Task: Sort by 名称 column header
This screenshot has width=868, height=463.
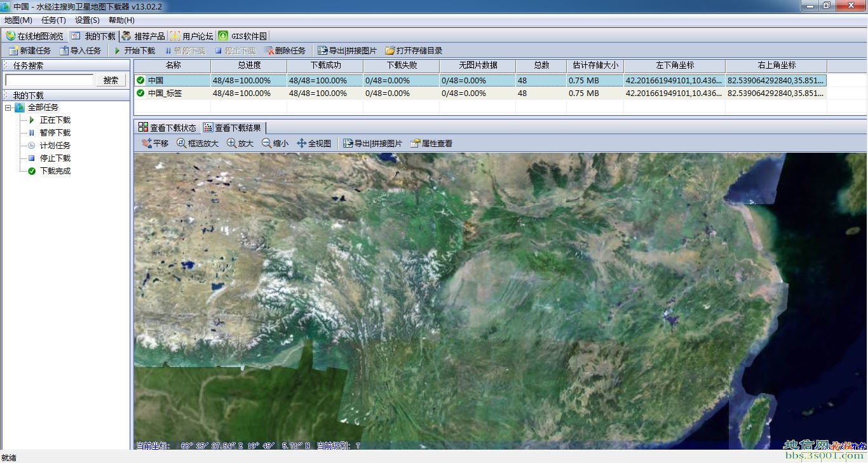Action: (x=173, y=66)
